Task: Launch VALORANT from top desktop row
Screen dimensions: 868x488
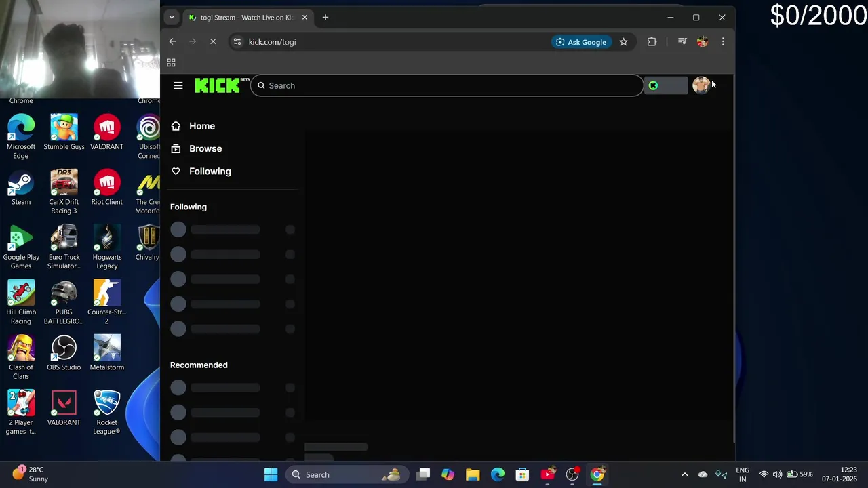Action: point(106,133)
